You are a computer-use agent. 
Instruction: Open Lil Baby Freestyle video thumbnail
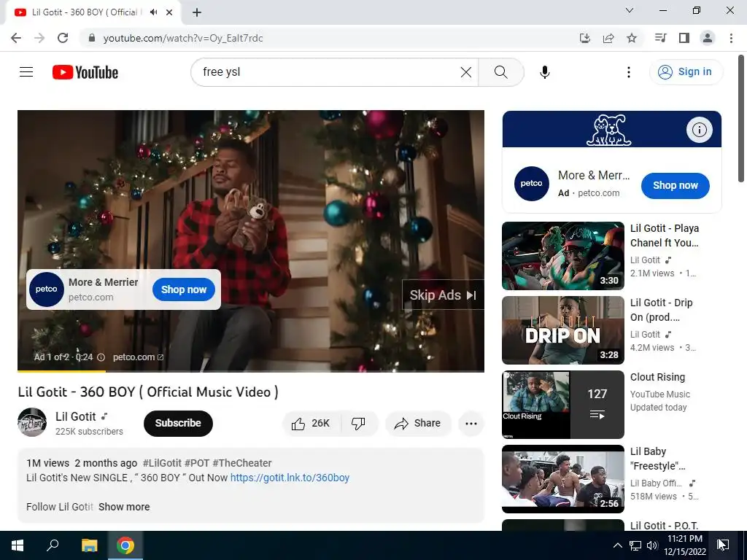pos(562,478)
